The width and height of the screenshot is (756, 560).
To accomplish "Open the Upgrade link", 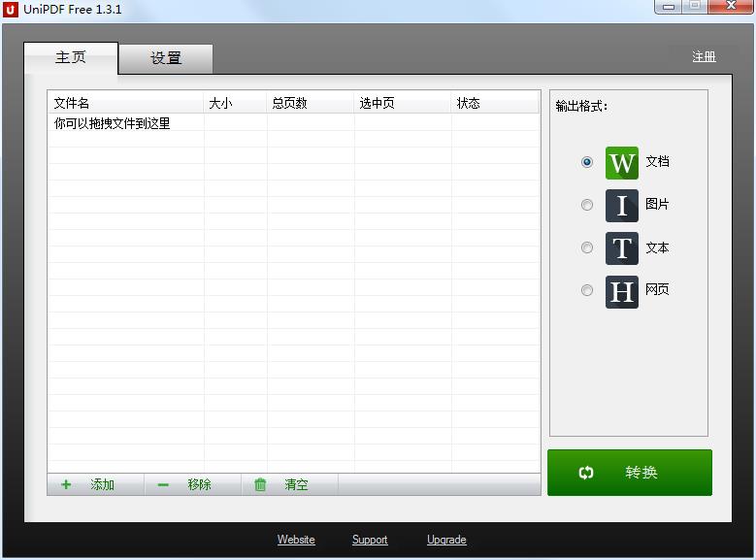I will (x=446, y=540).
